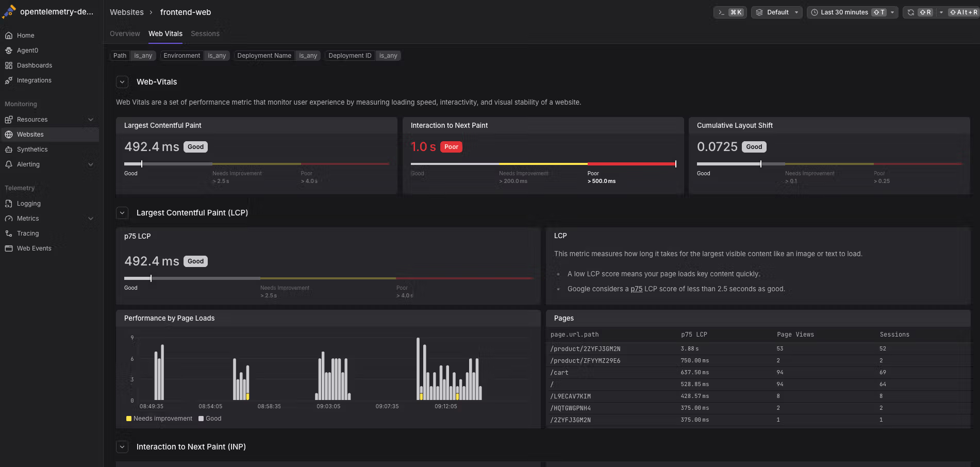The height and width of the screenshot is (467, 980).
Task: Open the Logging page from the sidebar
Action: [28, 203]
